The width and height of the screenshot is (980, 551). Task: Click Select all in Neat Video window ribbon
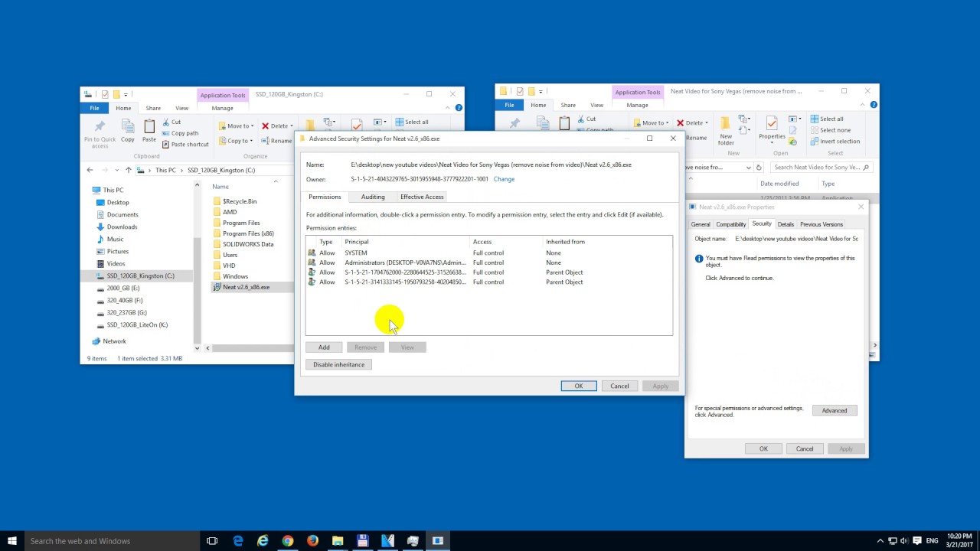coord(827,119)
